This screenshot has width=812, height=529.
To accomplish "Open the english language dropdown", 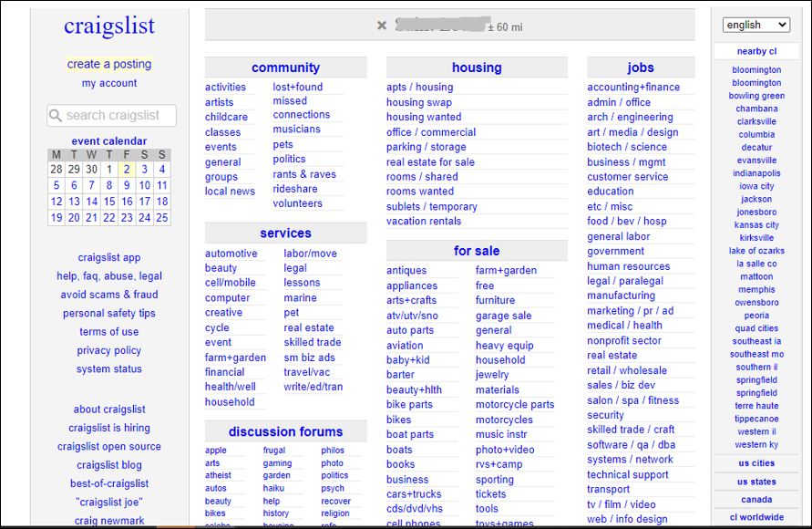I will pos(756,25).
